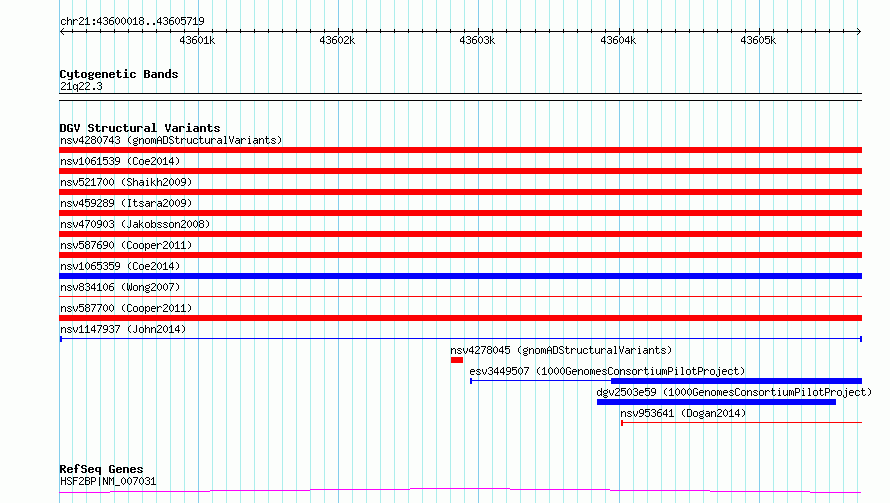The height and width of the screenshot is (503, 890).
Task: Open the nsv1147937 (John2014) variant label
Action: point(123,329)
